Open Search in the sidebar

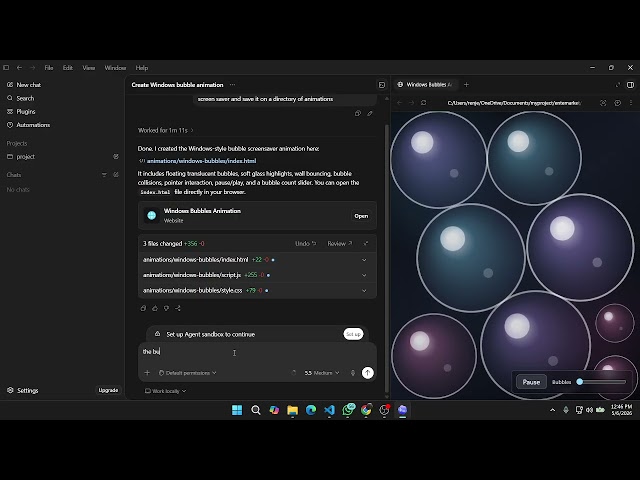tap(20, 98)
